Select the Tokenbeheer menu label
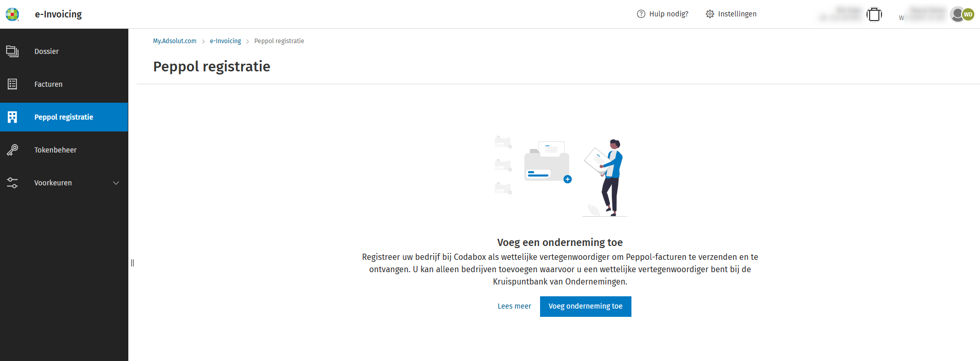 click(55, 150)
